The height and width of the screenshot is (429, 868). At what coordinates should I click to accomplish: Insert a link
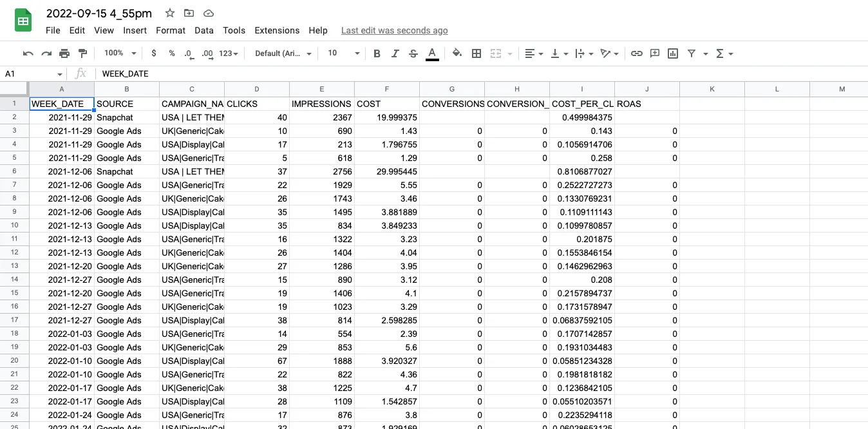(636, 53)
